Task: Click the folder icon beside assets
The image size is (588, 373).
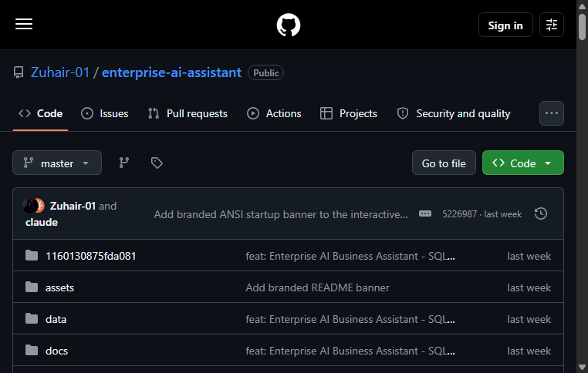Action: (x=32, y=287)
